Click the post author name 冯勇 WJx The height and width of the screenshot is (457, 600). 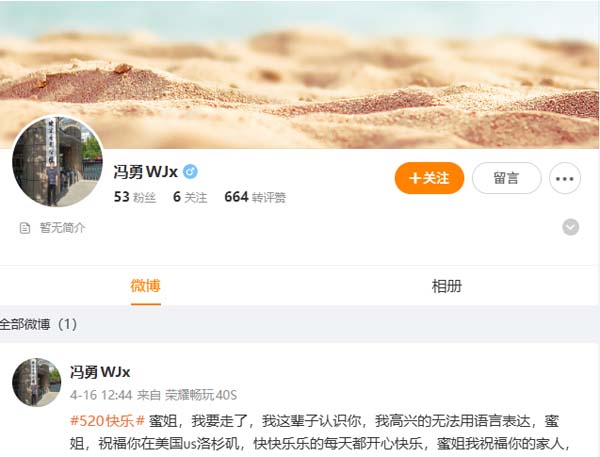point(100,372)
